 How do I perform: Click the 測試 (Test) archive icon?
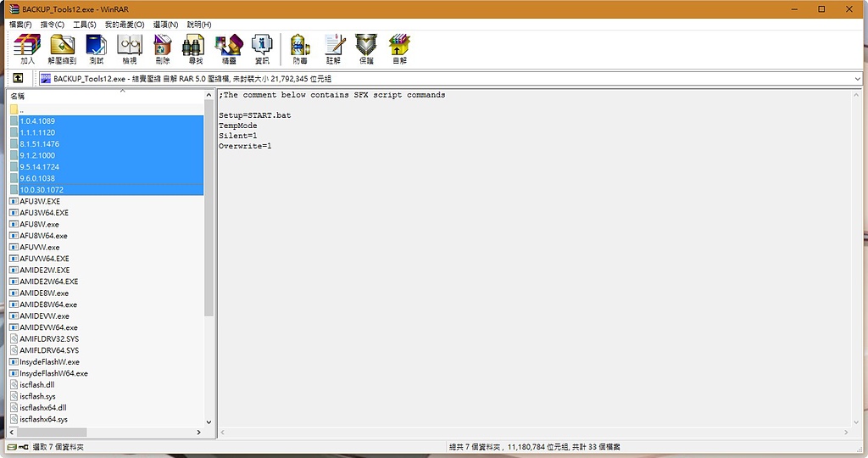point(97,49)
